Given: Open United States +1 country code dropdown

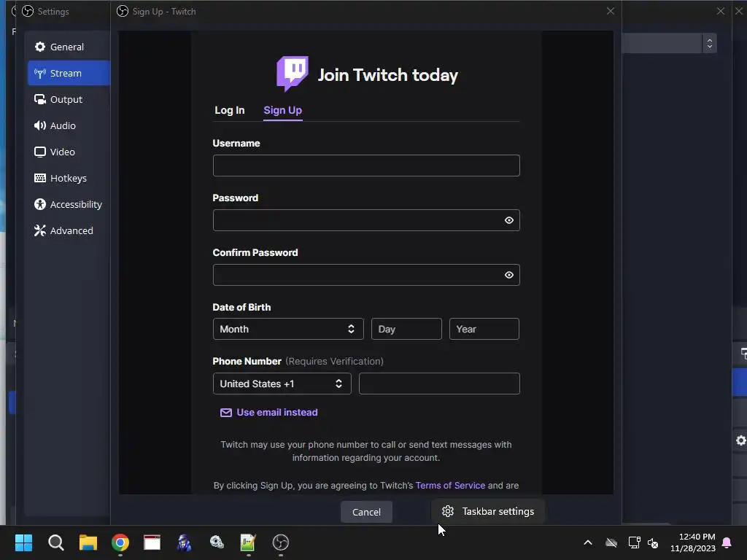Looking at the screenshot, I should click(282, 384).
